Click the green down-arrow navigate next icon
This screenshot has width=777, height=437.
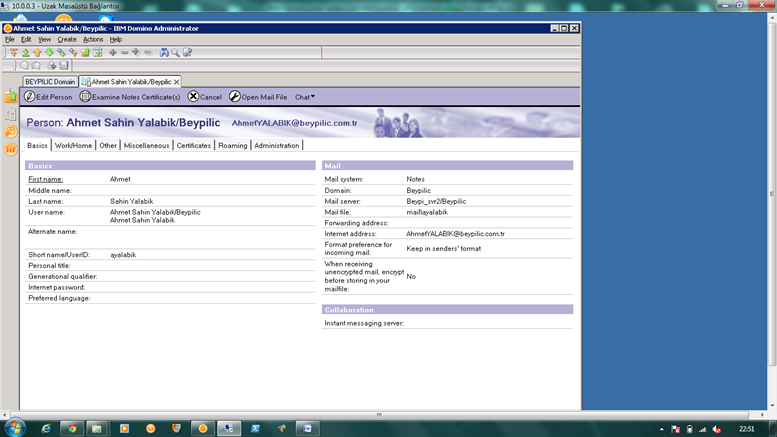pyautogui.click(x=50, y=53)
